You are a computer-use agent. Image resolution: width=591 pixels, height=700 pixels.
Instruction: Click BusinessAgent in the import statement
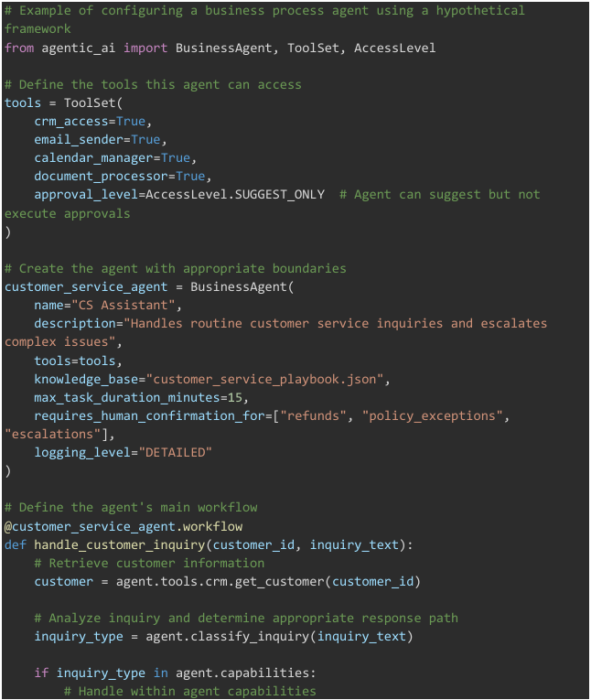[223, 48]
